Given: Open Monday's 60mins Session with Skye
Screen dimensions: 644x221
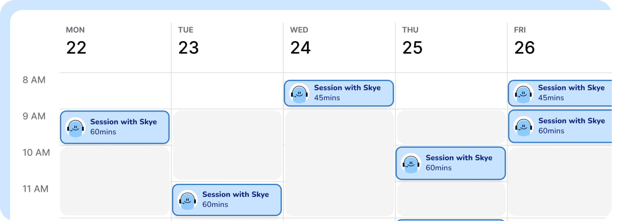Looking at the screenshot, I should click(115, 127).
